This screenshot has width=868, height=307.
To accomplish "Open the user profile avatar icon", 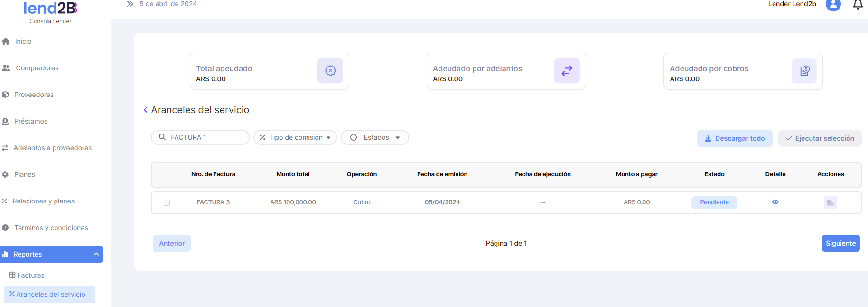I will [833, 5].
